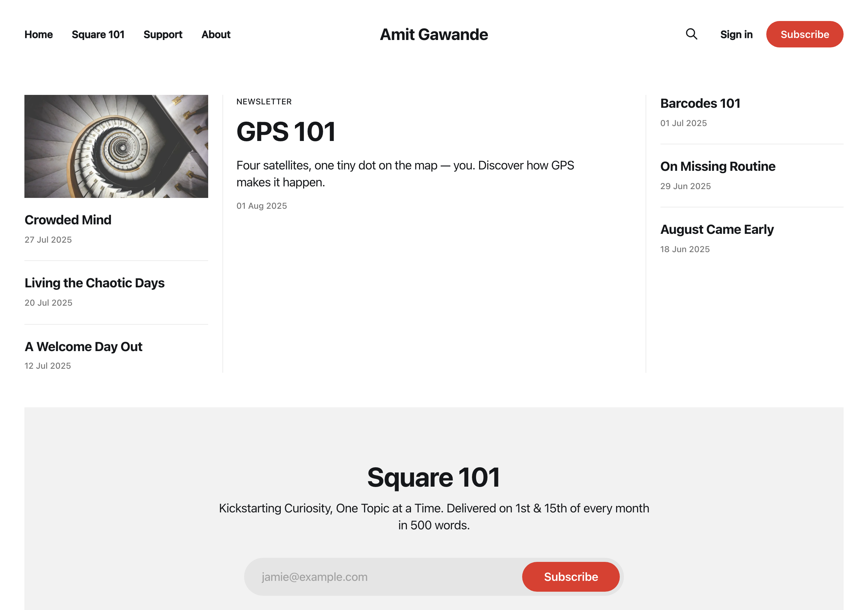This screenshot has width=868, height=610.
Task: Open the A Welcome Day Out post
Action: 83,347
